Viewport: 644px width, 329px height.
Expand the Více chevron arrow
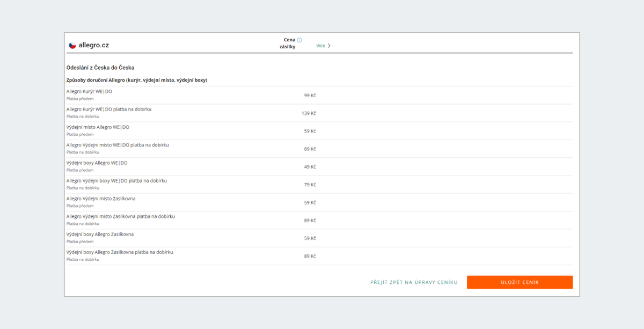click(x=329, y=46)
